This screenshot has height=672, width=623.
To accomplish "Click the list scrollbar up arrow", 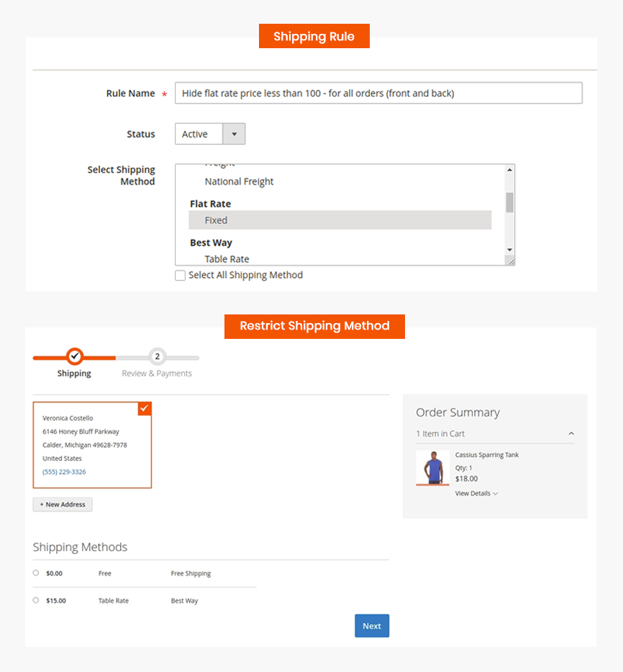I will [x=509, y=170].
